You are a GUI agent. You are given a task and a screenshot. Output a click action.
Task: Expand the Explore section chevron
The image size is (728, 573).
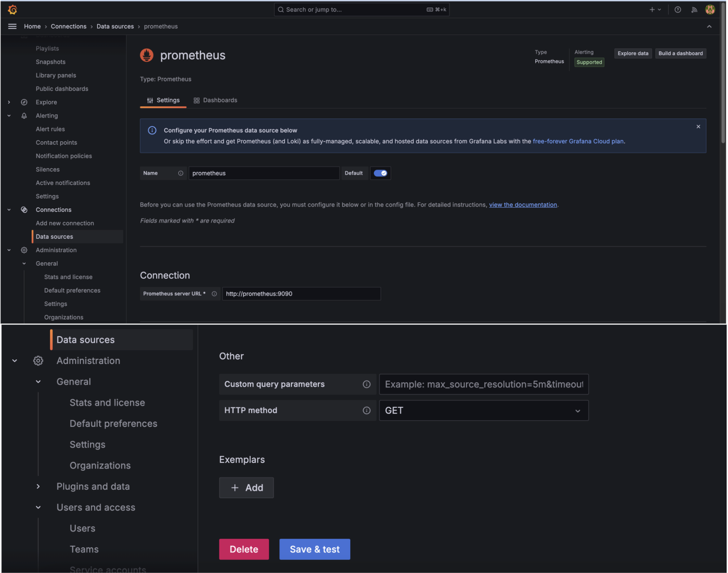(9, 102)
